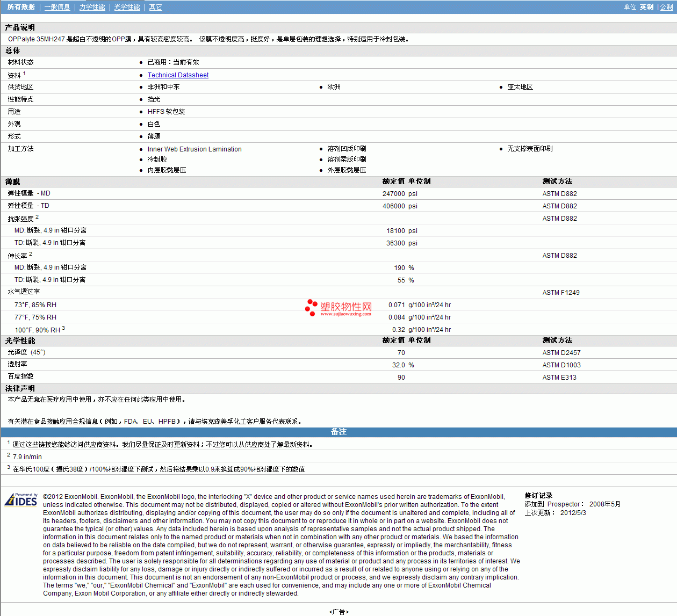Click the 白色 appearance value
Image resolution: width=677 pixels, height=616 pixels.
pyautogui.click(x=154, y=124)
